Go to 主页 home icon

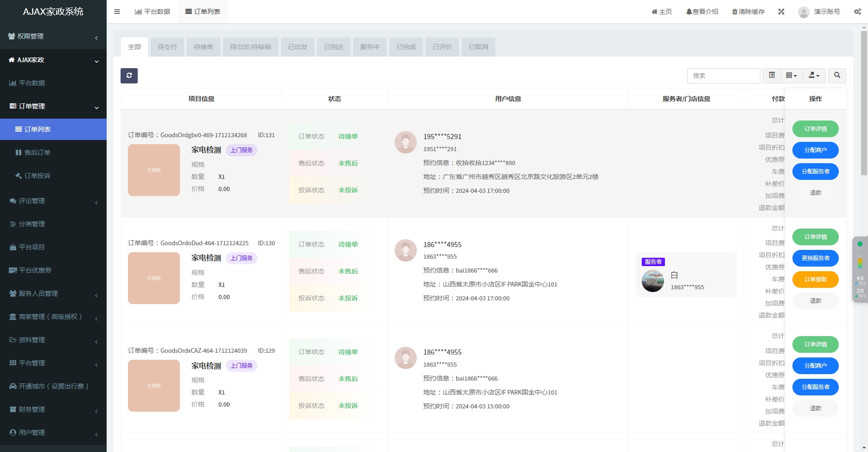(x=654, y=12)
